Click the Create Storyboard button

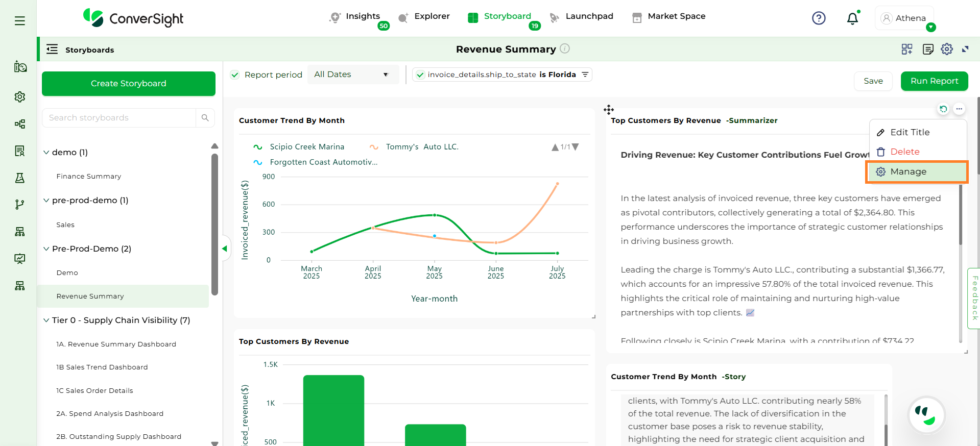(x=129, y=84)
